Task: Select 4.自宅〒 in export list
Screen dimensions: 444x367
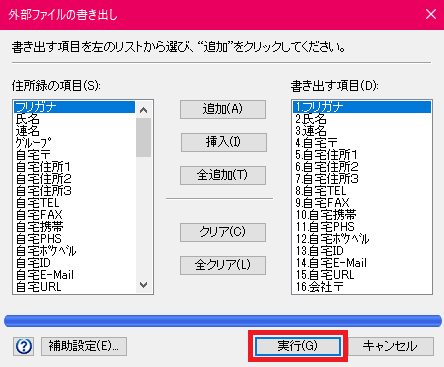Action: [362, 143]
